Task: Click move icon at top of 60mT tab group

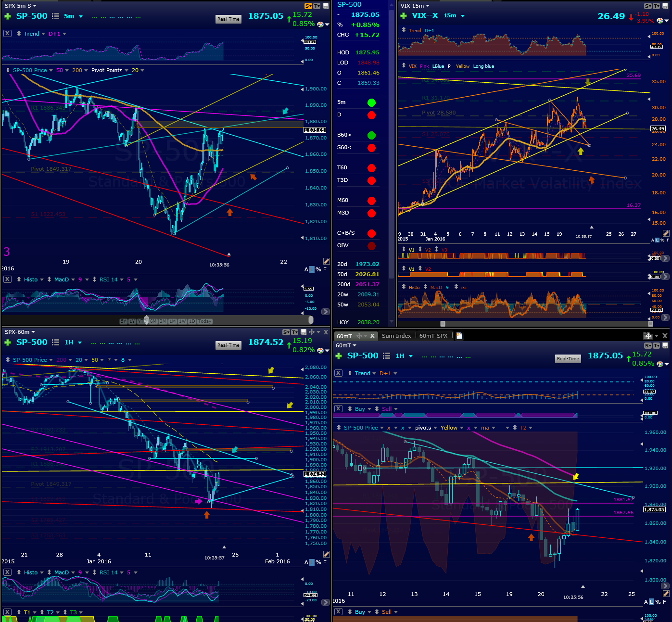Action: pos(648,336)
